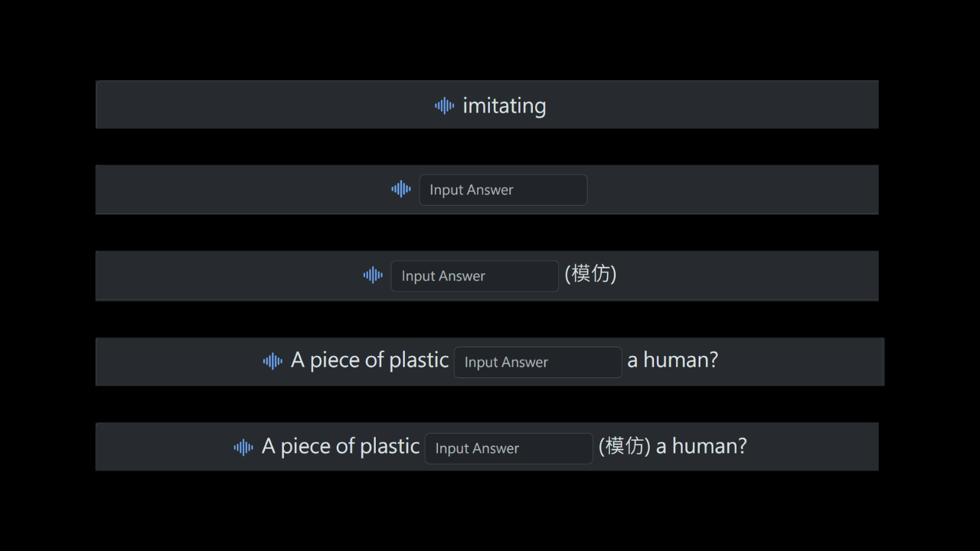Click the (模仿) hint in the bottom sentence
The width and height of the screenshot is (980, 551).
[x=624, y=447]
